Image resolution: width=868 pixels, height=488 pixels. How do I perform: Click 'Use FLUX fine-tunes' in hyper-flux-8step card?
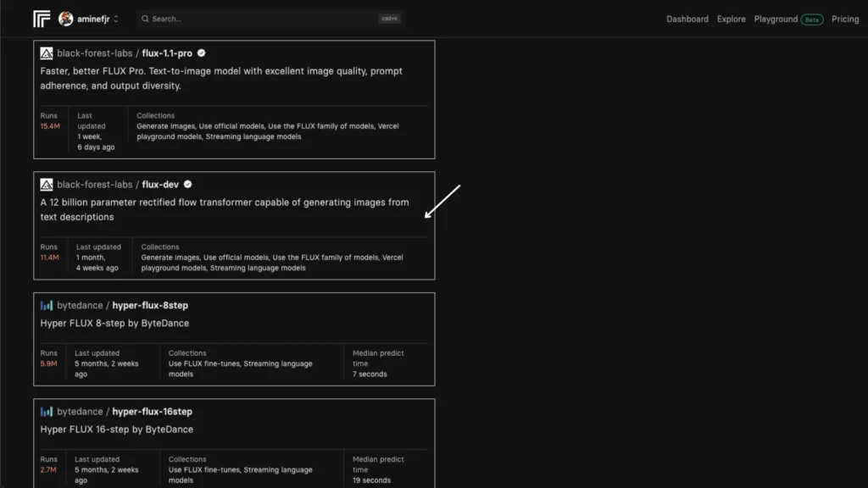[203, 363]
